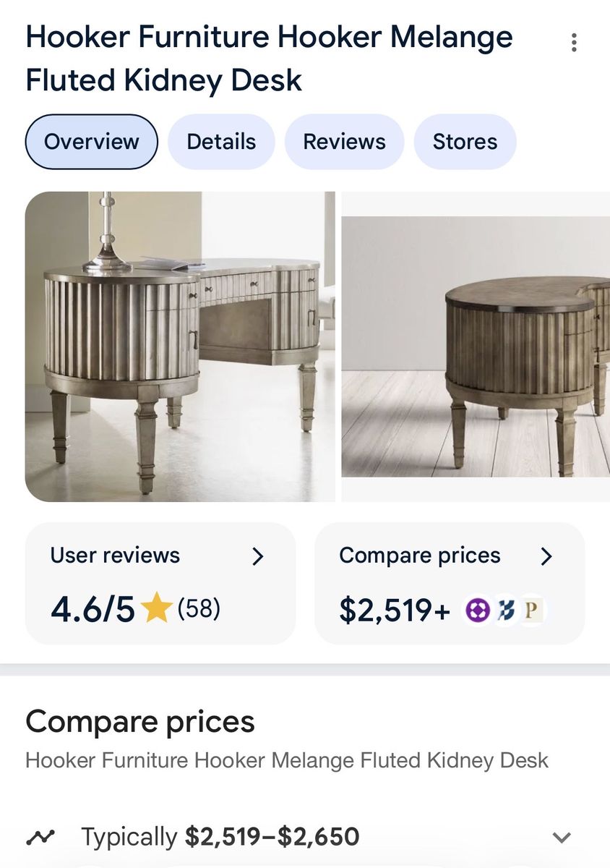Switch to the Details tab

tap(220, 142)
